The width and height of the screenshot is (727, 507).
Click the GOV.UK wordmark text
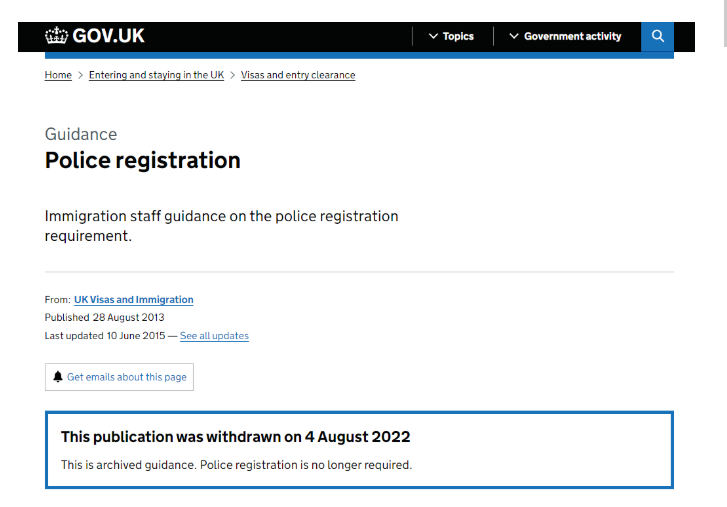pos(109,36)
